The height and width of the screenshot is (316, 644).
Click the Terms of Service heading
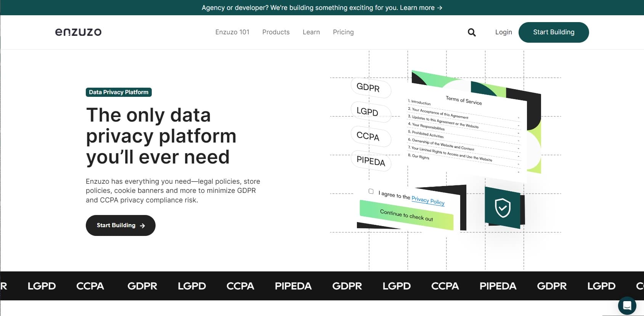point(464,101)
